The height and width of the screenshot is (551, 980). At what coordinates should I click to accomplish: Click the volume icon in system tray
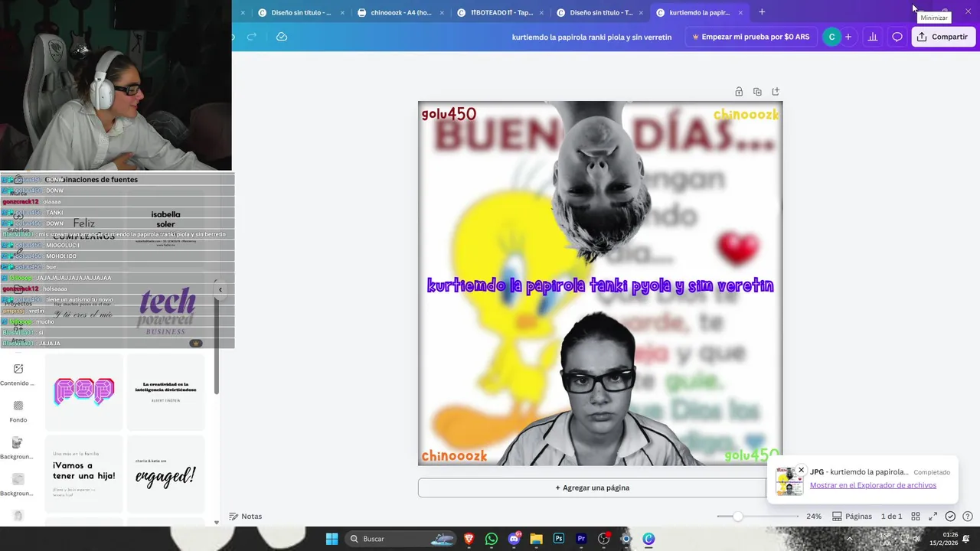click(x=916, y=539)
